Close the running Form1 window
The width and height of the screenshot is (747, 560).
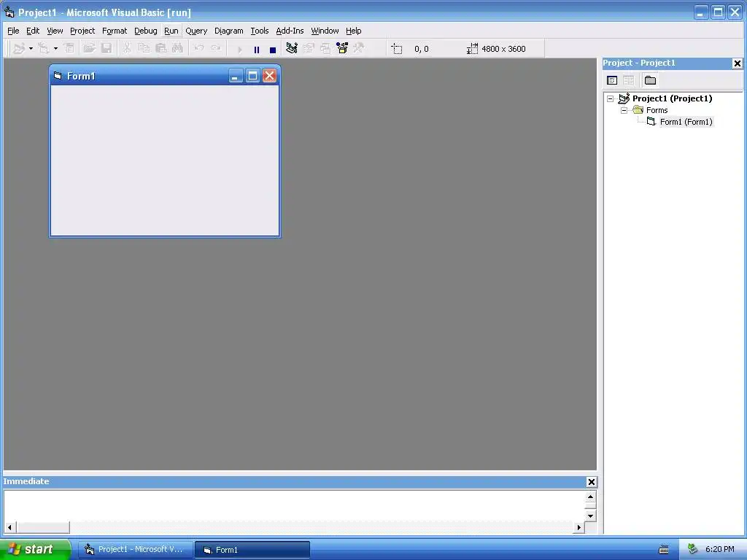point(270,76)
